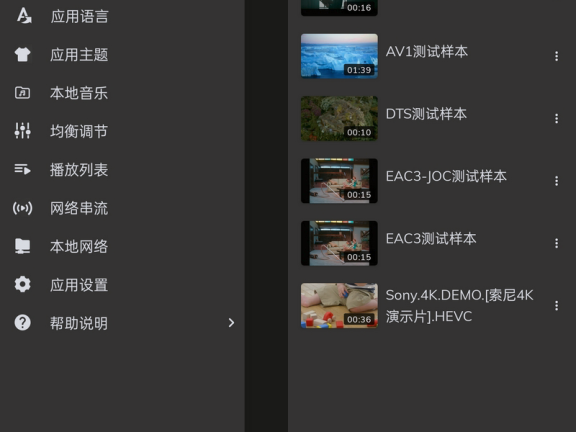Select the Sony.4K.DEMO.[索尼4K演示片].HEVC title
Viewport: 576px width, 432px height.
(459, 306)
